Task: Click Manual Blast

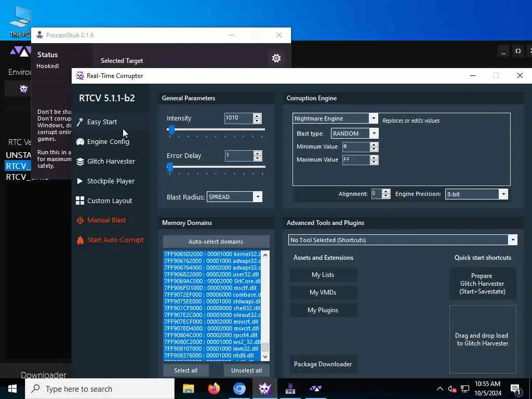Action: tap(106, 220)
